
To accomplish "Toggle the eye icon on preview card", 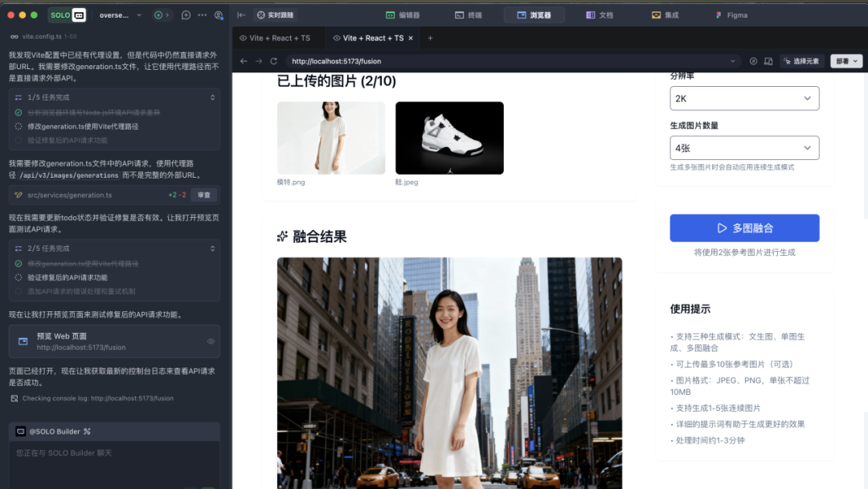I will click(x=211, y=342).
